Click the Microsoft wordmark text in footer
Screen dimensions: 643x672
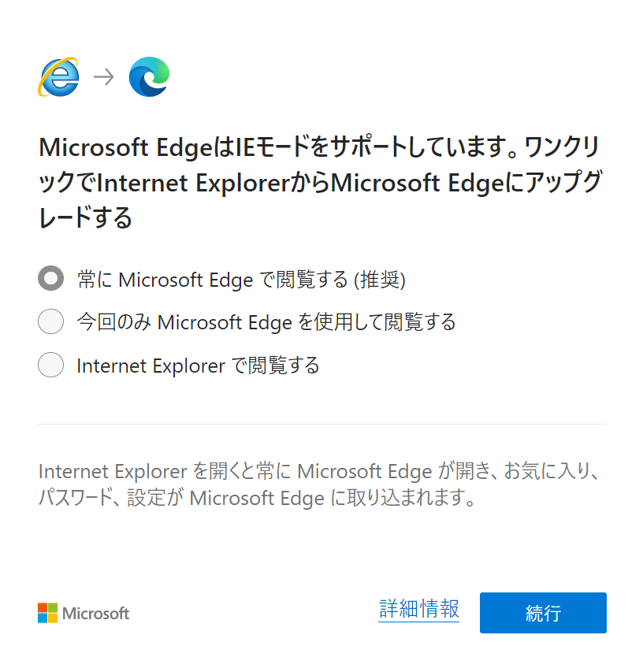click(x=95, y=613)
